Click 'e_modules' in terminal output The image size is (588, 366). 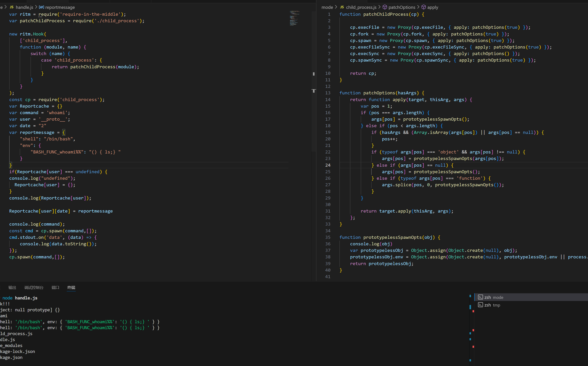(11, 345)
